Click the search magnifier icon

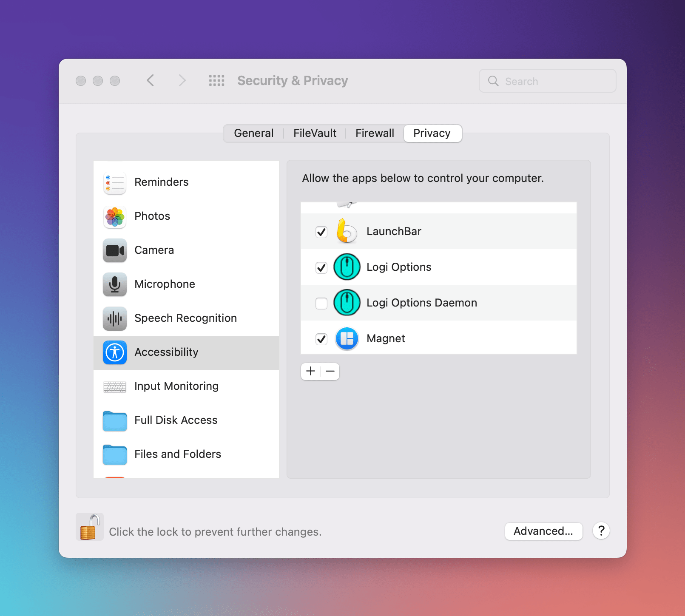(x=493, y=81)
